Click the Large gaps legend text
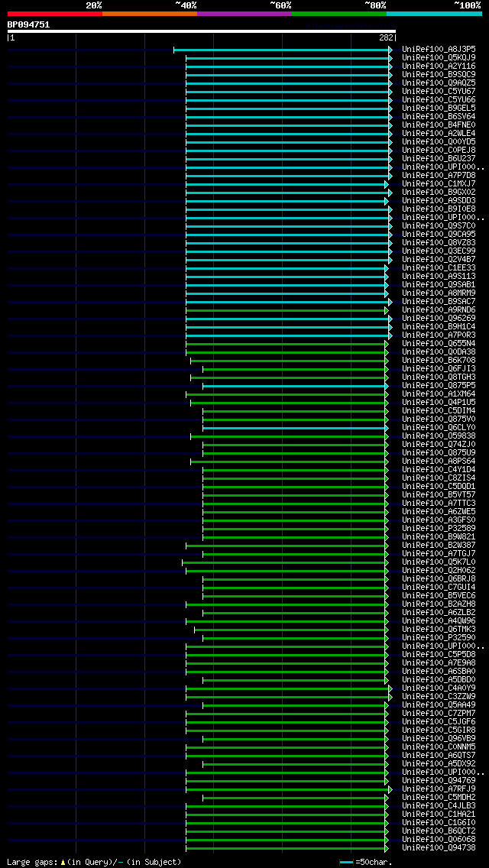This screenshot has width=489, height=868. click(31, 862)
